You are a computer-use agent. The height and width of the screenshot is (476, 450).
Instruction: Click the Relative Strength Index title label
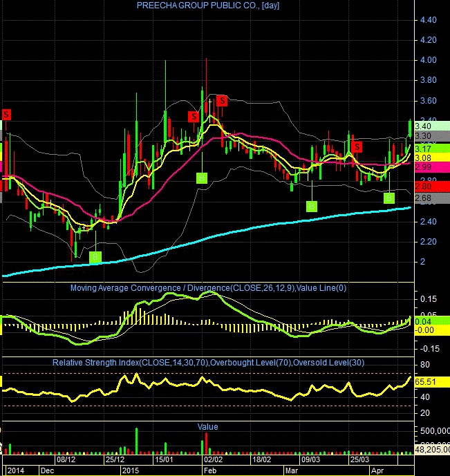click(208, 363)
